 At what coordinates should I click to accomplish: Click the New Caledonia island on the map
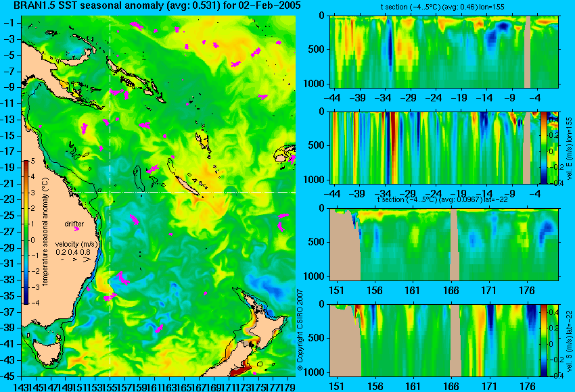coord(187,185)
